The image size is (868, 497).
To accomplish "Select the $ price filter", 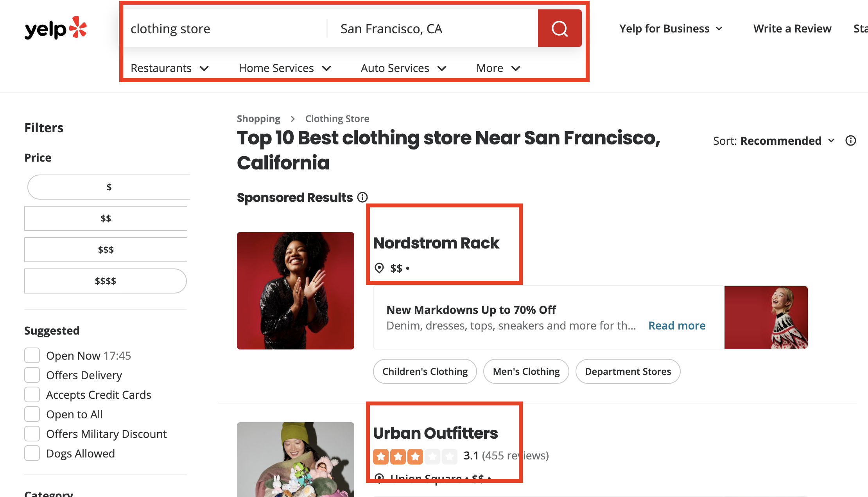I will click(x=109, y=187).
